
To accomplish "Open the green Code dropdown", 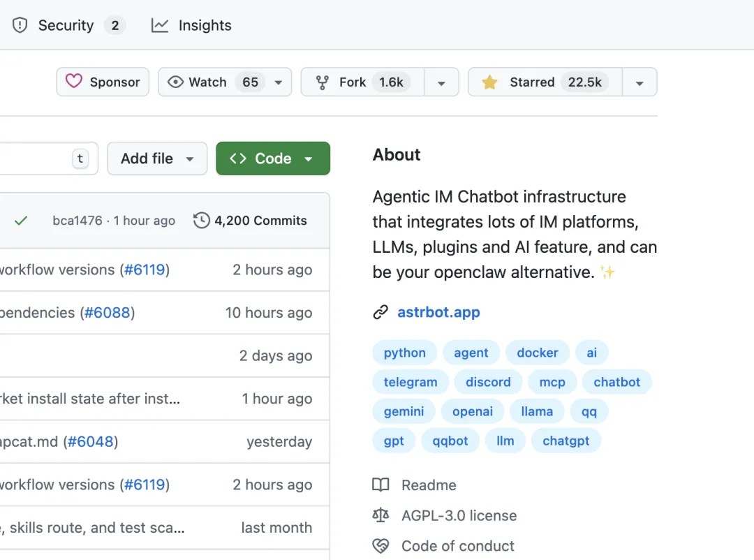I will click(x=272, y=159).
